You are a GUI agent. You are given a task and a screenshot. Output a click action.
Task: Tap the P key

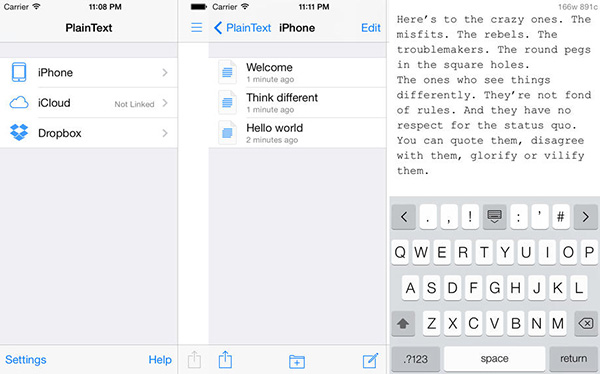click(589, 252)
